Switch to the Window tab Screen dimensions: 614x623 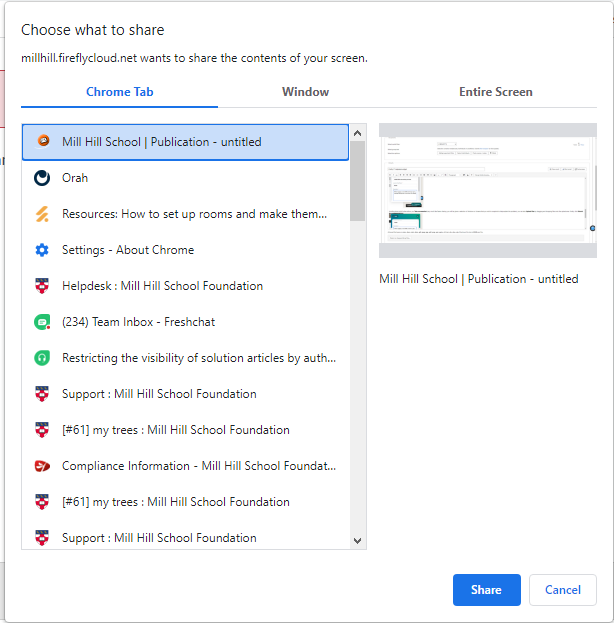[x=306, y=92]
